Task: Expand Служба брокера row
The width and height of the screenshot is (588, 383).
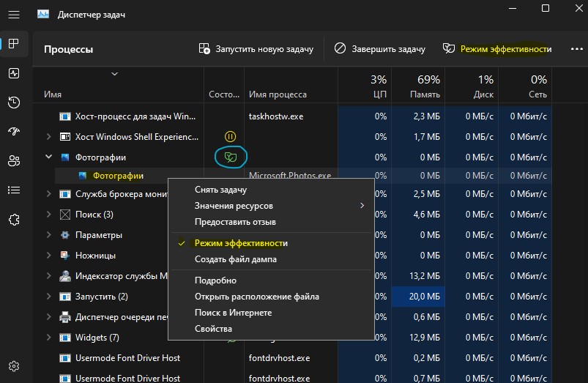Action: coord(49,194)
